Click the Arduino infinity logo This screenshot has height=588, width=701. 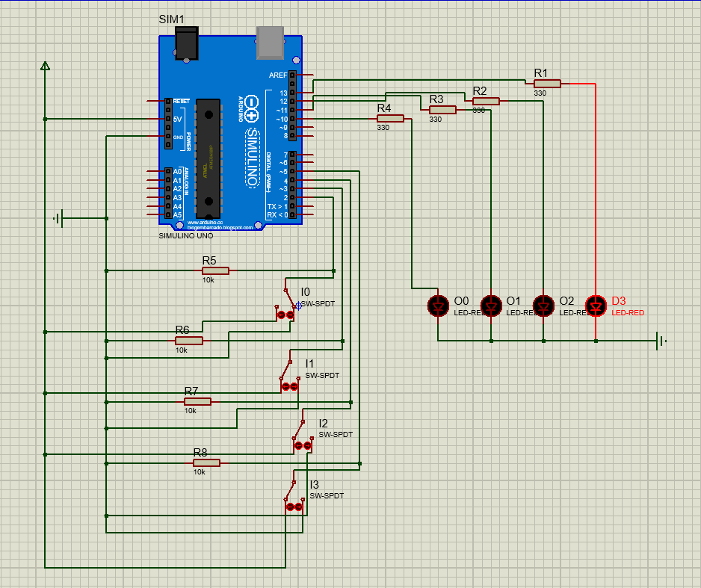(252, 108)
